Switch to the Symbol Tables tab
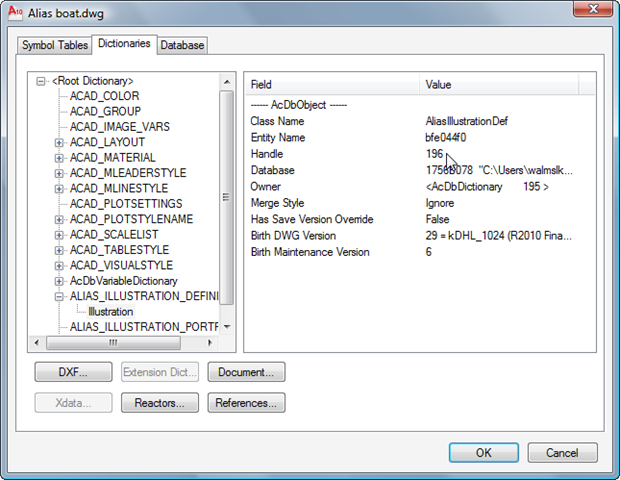620x480 pixels. coord(54,45)
